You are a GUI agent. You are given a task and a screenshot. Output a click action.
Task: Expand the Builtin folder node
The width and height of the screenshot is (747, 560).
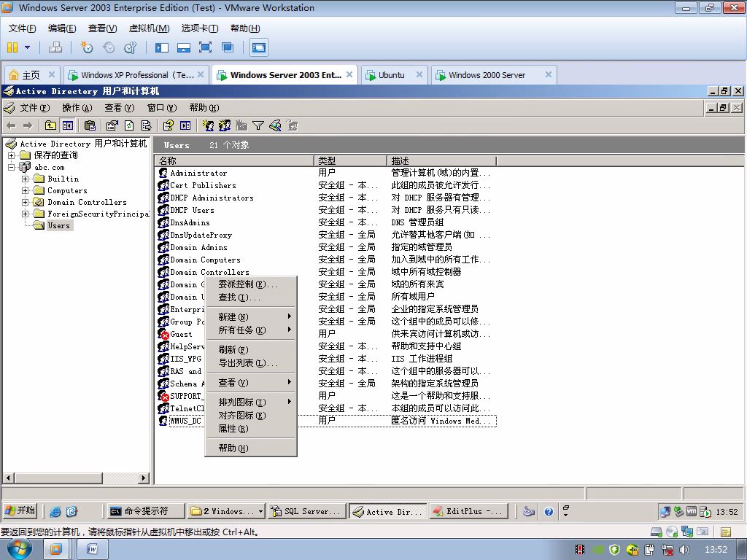(x=26, y=179)
